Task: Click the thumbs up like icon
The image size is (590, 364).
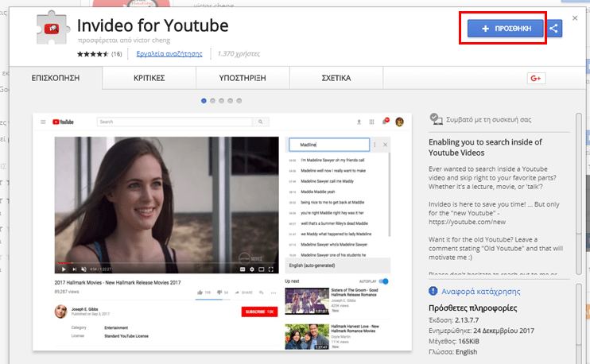Action: 200,292
